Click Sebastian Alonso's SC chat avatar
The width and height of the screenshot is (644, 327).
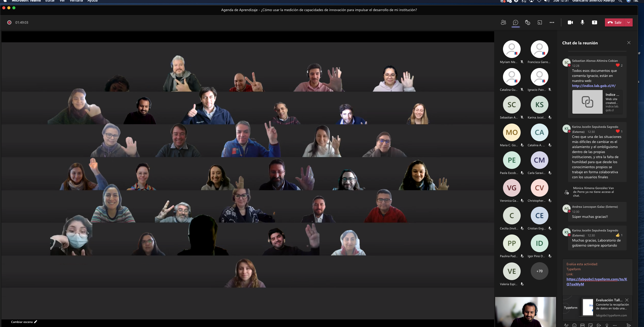(567, 63)
